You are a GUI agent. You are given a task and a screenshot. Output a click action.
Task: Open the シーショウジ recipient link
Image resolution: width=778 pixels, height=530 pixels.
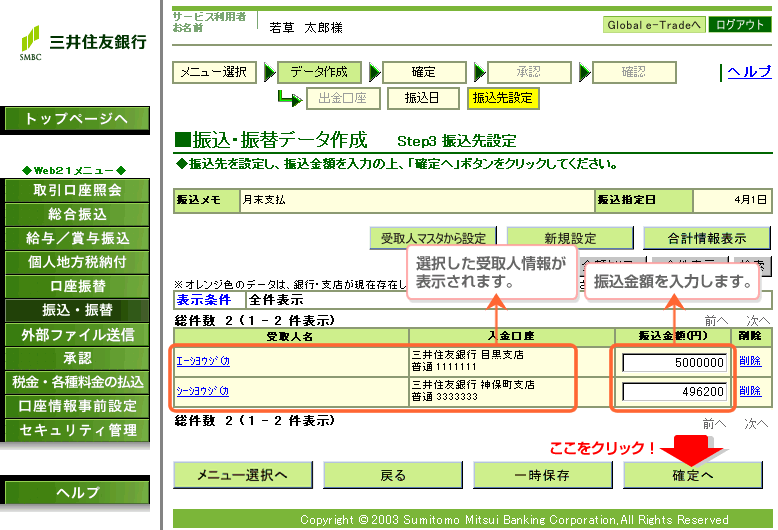tap(202, 391)
